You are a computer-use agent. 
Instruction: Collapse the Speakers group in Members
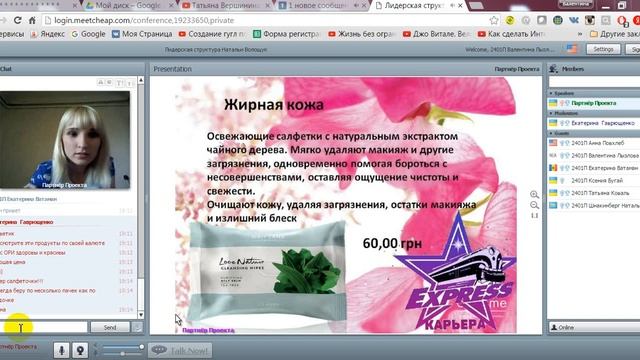pos(551,93)
